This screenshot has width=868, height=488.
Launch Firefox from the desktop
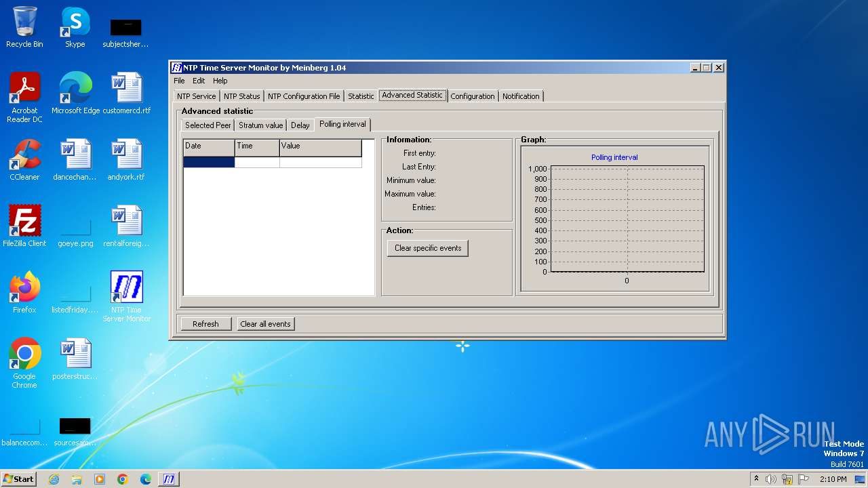pos(24,293)
